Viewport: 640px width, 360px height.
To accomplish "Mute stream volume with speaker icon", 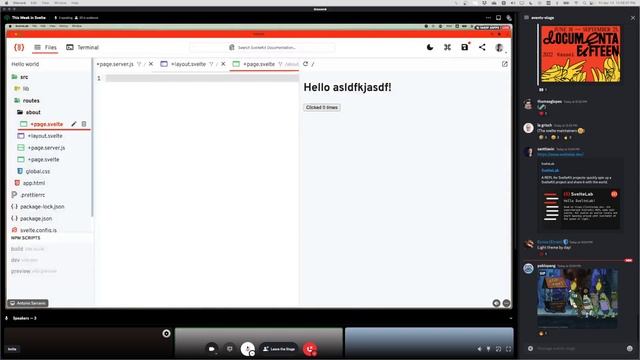I will (480, 349).
